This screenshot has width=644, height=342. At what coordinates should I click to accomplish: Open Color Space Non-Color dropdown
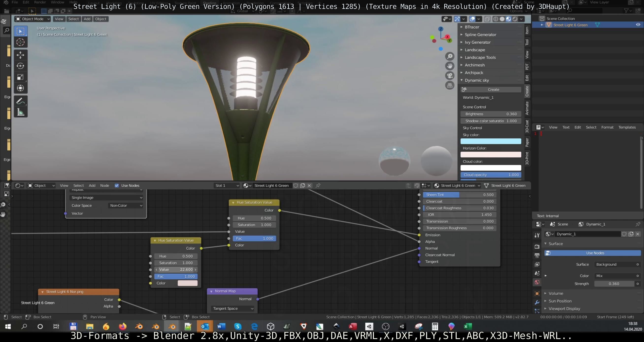coord(126,206)
